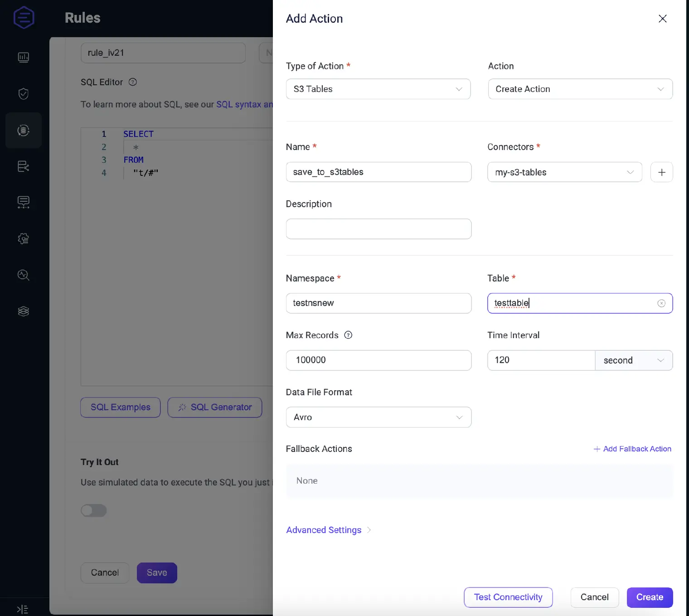Open the Data File Format dropdown
The height and width of the screenshot is (616, 689).
(378, 417)
